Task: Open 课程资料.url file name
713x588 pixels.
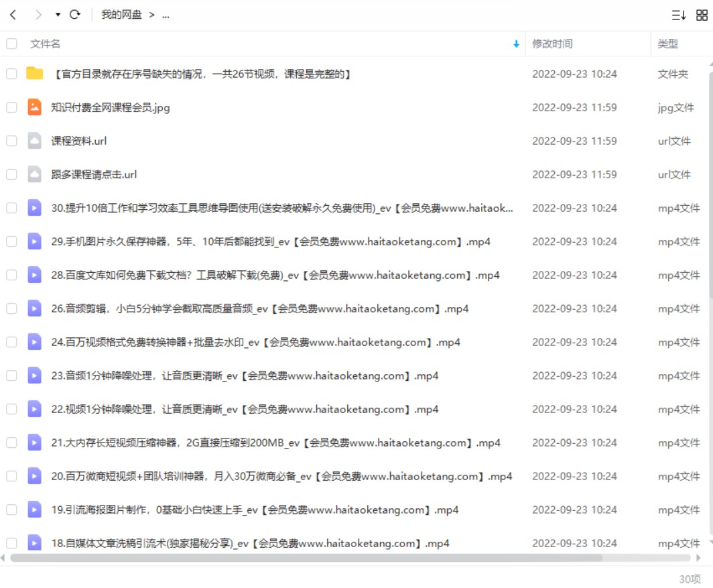Action: (x=78, y=141)
